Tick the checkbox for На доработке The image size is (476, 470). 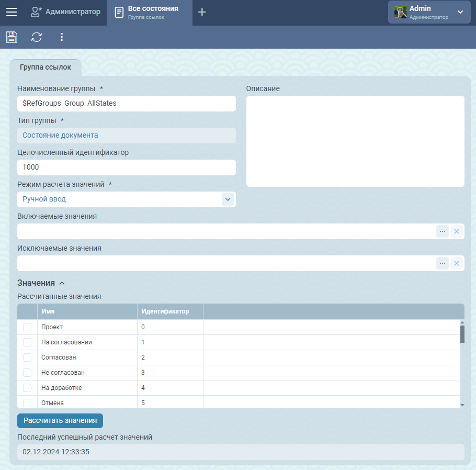pos(27,388)
